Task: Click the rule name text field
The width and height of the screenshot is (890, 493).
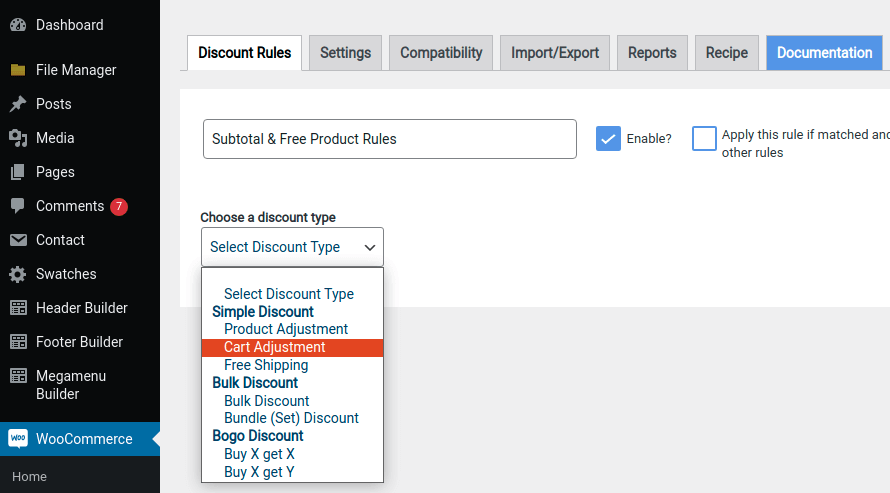Action: [389, 139]
